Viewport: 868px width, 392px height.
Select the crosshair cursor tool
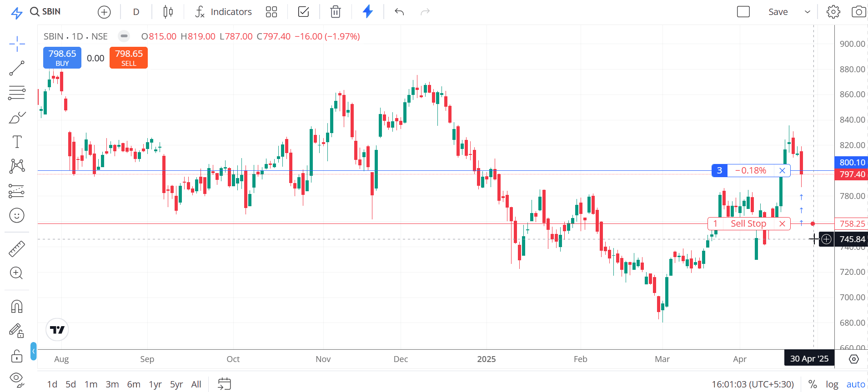[x=17, y=44]
